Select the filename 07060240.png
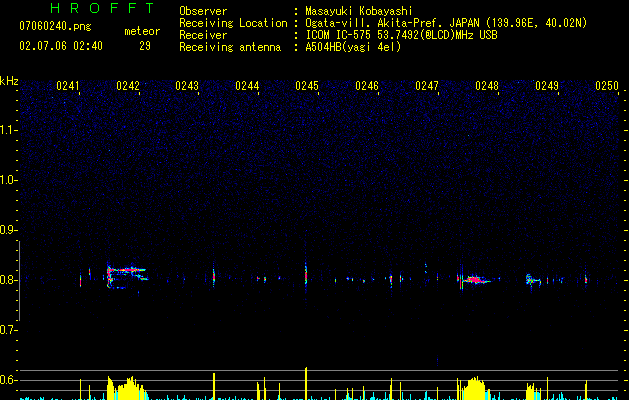The image size is (629, 400). point(55,27)
